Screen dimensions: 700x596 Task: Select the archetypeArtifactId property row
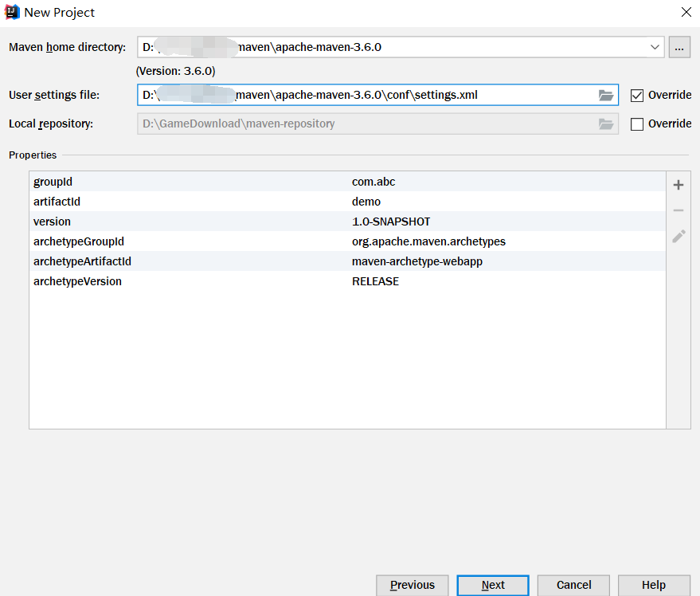point(347,261)
